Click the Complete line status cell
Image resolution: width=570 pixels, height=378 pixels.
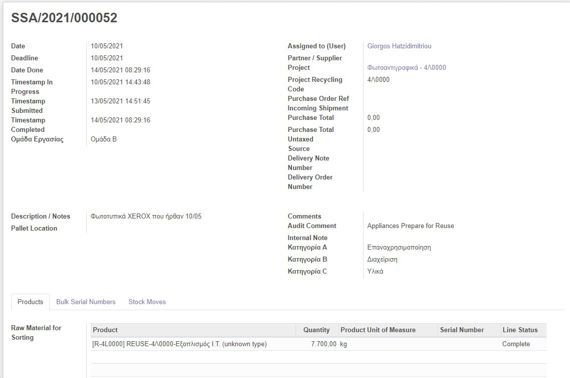pyautogui.click(x=516, y=344)
